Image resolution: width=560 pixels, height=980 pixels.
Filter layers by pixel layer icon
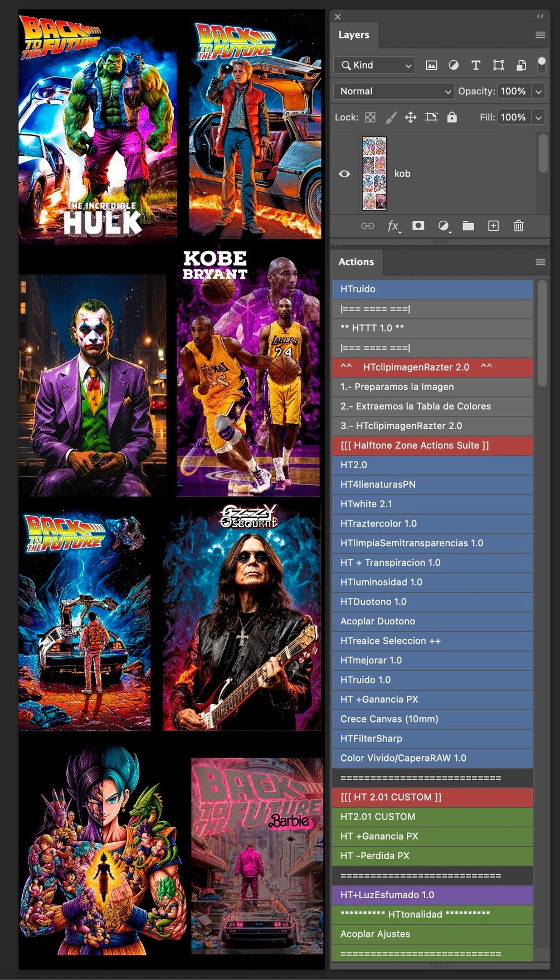point(431,65)
